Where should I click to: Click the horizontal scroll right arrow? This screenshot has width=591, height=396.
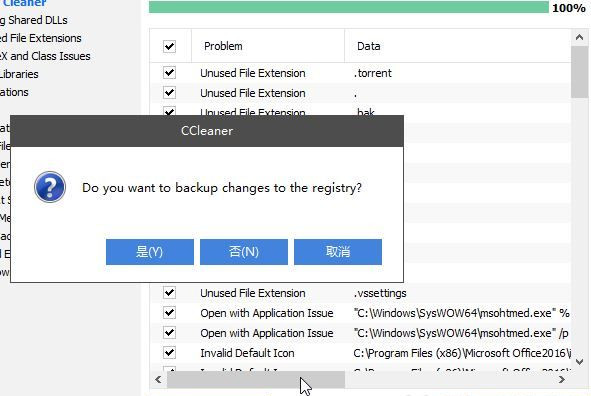tap(562, 379)
